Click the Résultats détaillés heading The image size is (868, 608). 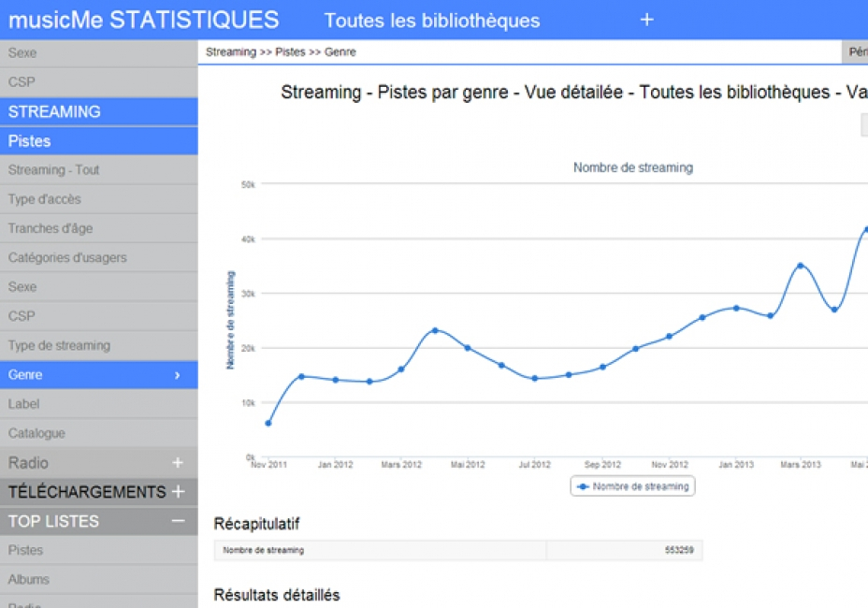pos(277,595)
